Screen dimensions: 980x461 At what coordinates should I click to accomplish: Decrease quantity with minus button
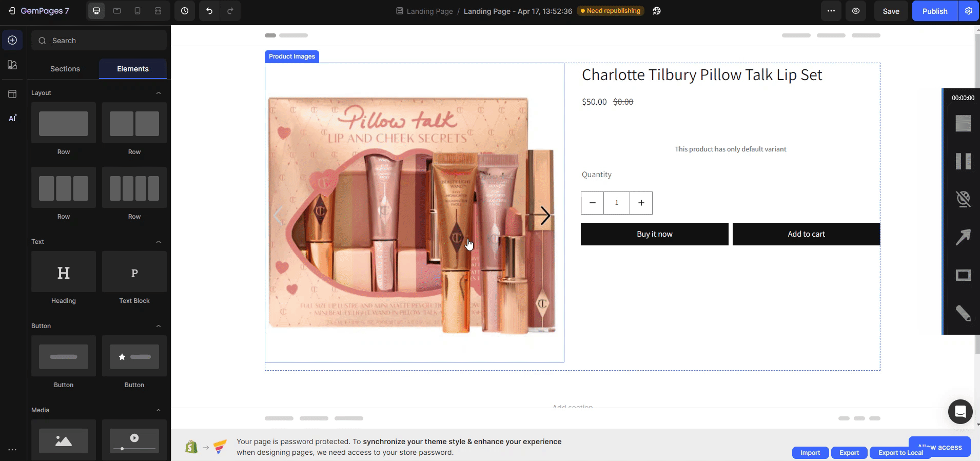coord(593,203)
